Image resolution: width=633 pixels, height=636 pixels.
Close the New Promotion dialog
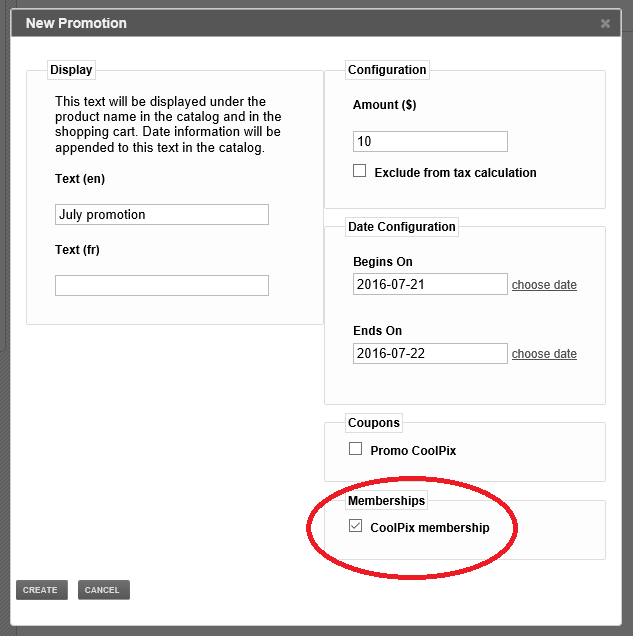click(605, 24)
